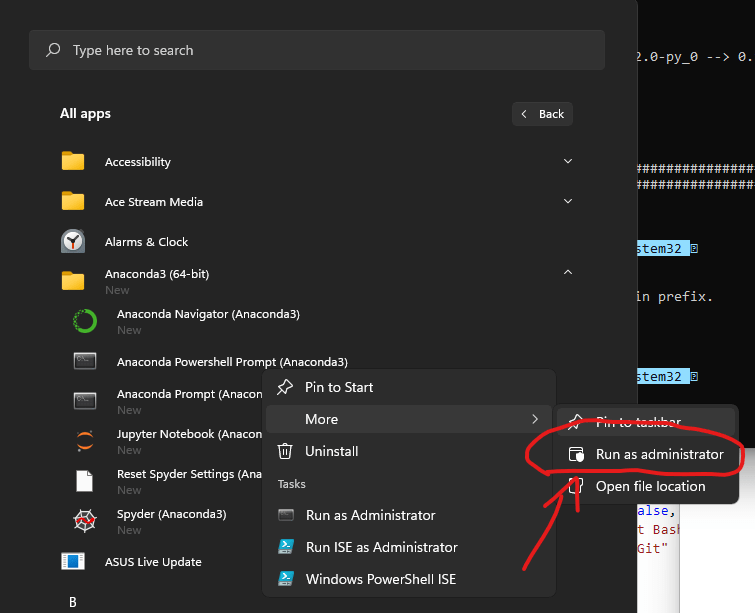This screenshot has height=613, width=755.
Task: Click Windows PowerShell ISE task
Action: point(381,579)
